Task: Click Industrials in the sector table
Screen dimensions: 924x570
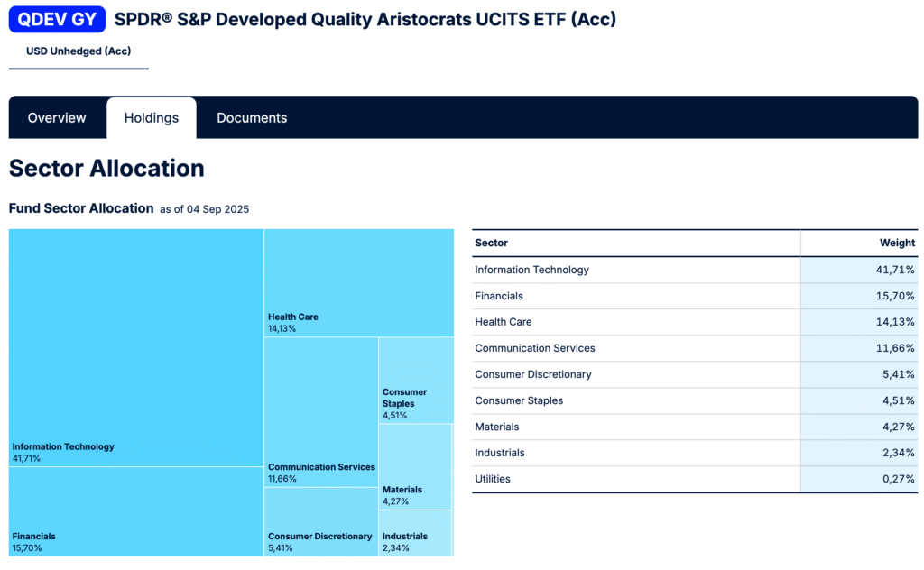Action: (500, 453)
